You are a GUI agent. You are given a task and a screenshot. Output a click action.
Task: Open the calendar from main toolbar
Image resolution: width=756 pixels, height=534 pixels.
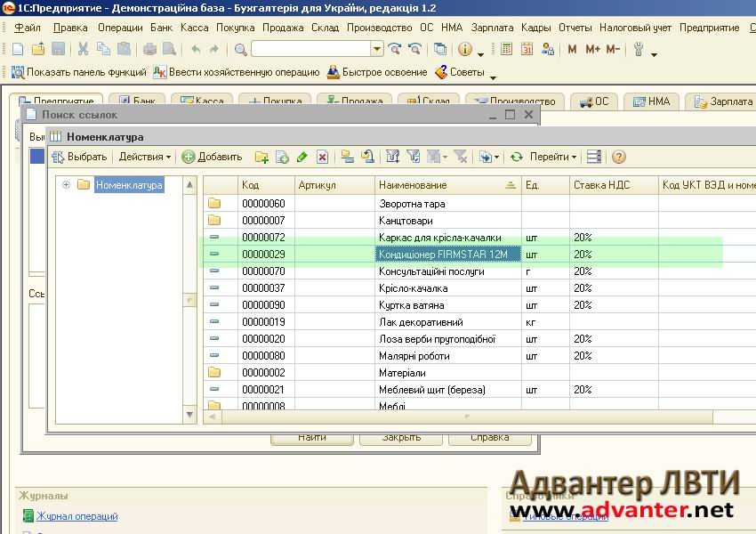pyautogui.click(x=527, y=49)
